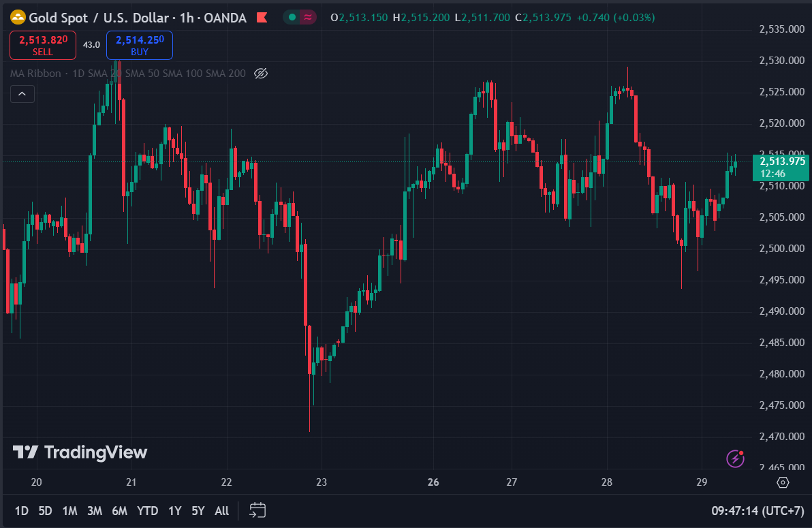Click the purple lightning bolt icon
Screen dimensions: 812x528
735,458
